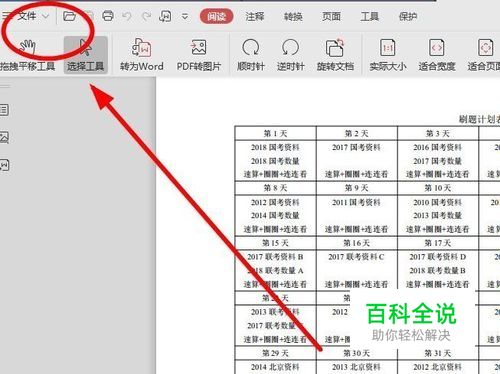Click the print icon
The image size is (500, 374).
(108, 16)
